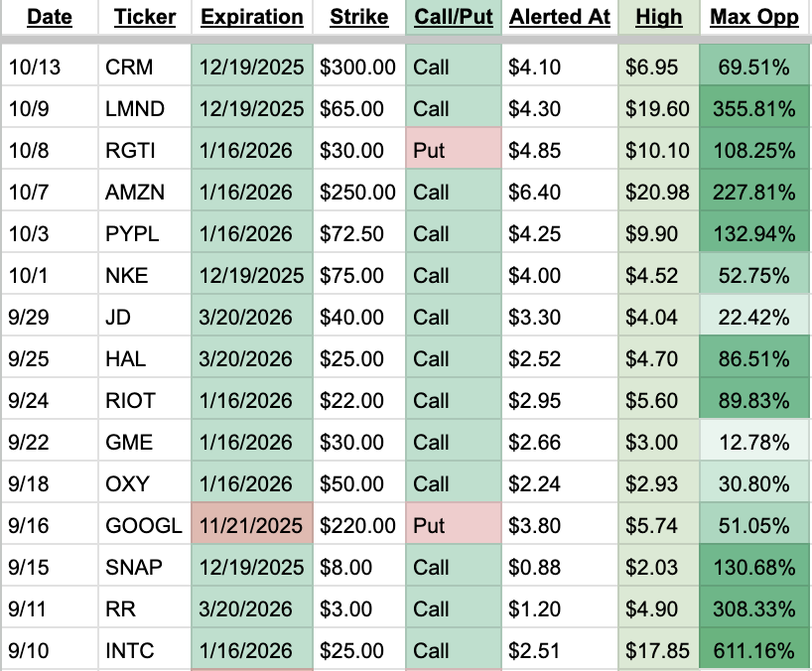Select the HAL 3/20/2026 expiration cell
812x671 pixels.
click(252, 358)
